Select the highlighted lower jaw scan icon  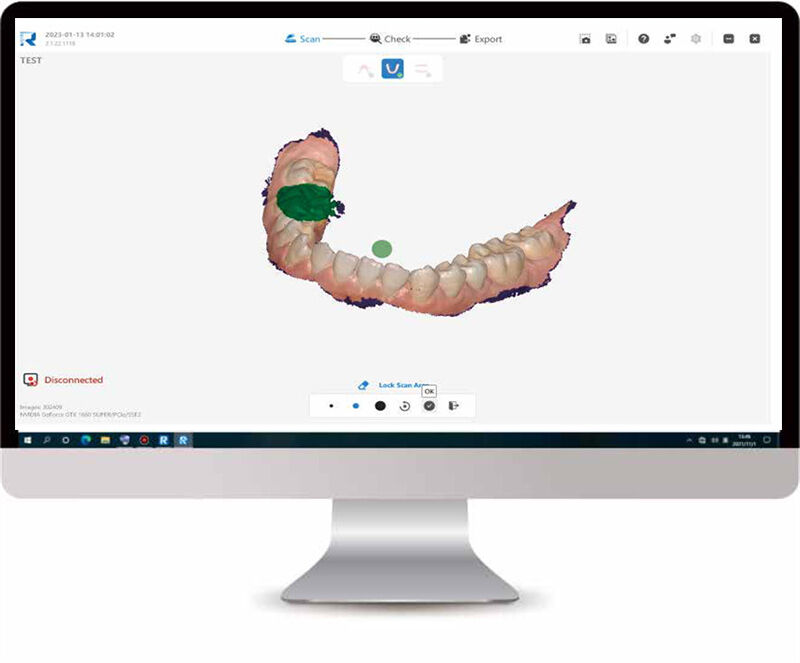(x=393, y=69)
